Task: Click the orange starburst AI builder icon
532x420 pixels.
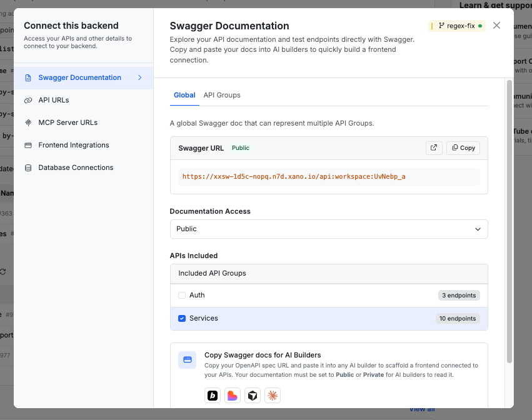Action: (x=273, y=396)
